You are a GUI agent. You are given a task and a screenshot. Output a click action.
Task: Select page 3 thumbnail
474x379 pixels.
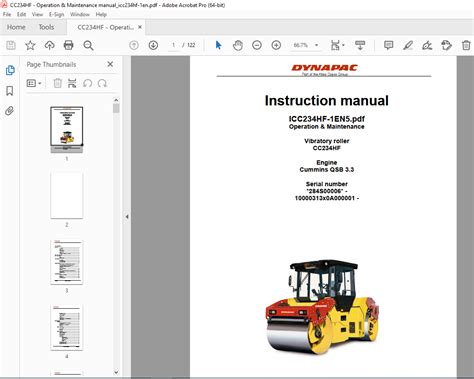coord(67,262)
